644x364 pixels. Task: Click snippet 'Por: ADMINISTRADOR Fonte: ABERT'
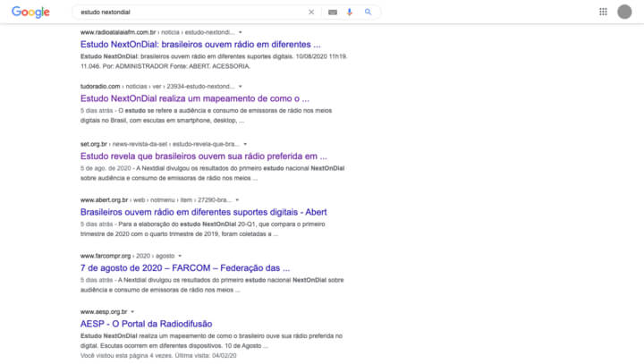click(176, 66)
